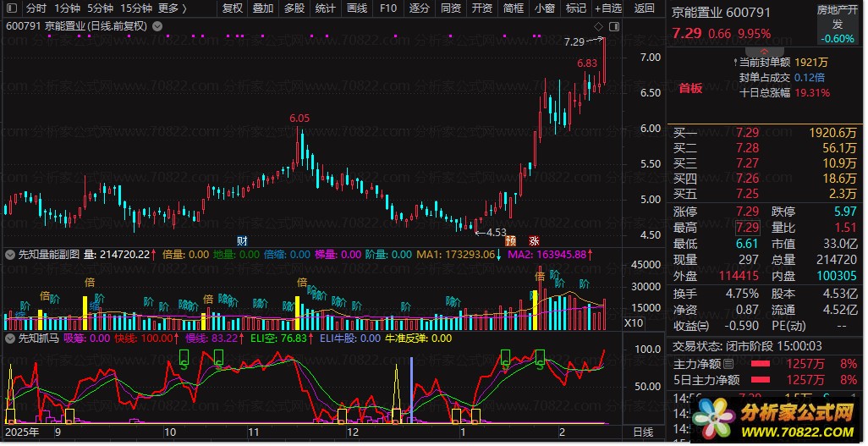The image size is (868, 446).
Task: Click 同资 toolbar button
Action: click(451, 8)
